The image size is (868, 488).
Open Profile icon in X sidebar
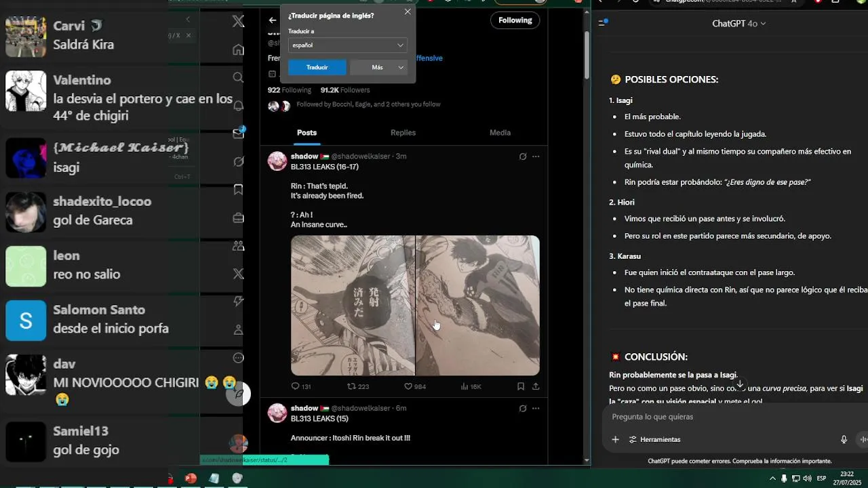[238, 330]
